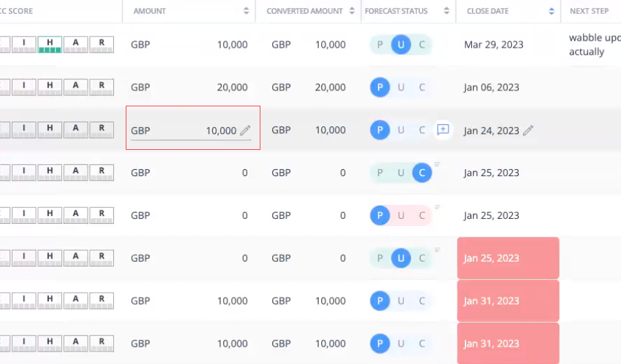Viewport: 621px width, 364px height.
Task: Switch Jan 25 pink-status row forecast to C
Action: (x=422, y=215)
